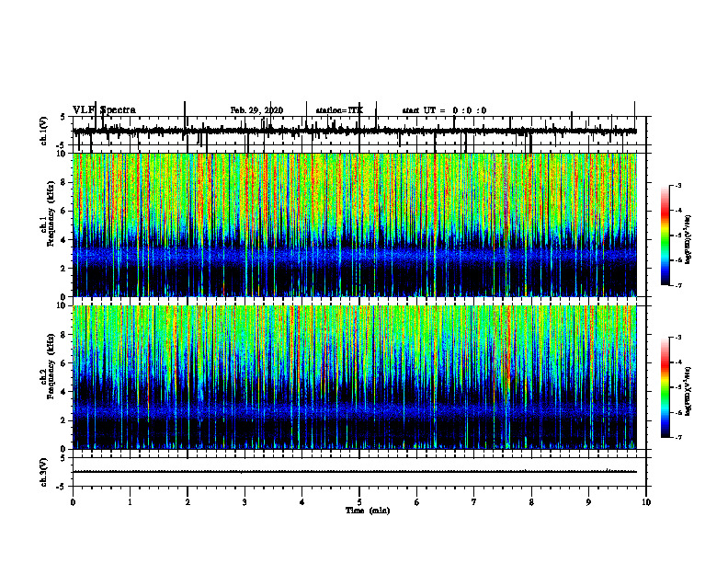Click the 'VLF Spectra' plot title
The image size is (728, 563).
tap(104, 110)
